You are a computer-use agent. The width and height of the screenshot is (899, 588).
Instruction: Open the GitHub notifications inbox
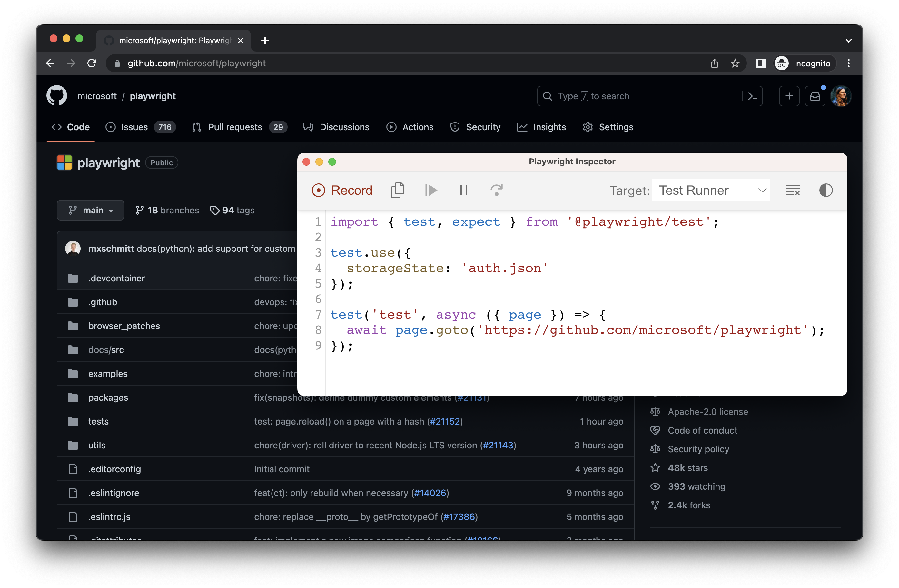pyautogui.click(x=815, y=96)
